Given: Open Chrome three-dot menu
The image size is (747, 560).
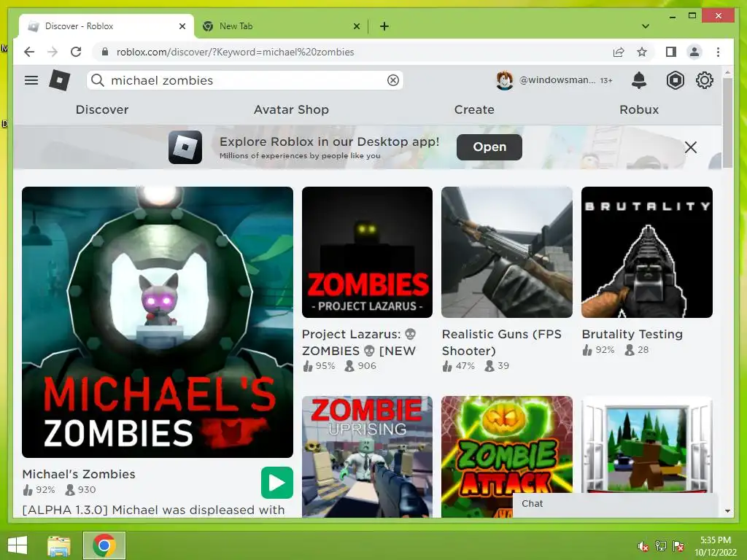Looking at the screenshot, I should 718,52.
